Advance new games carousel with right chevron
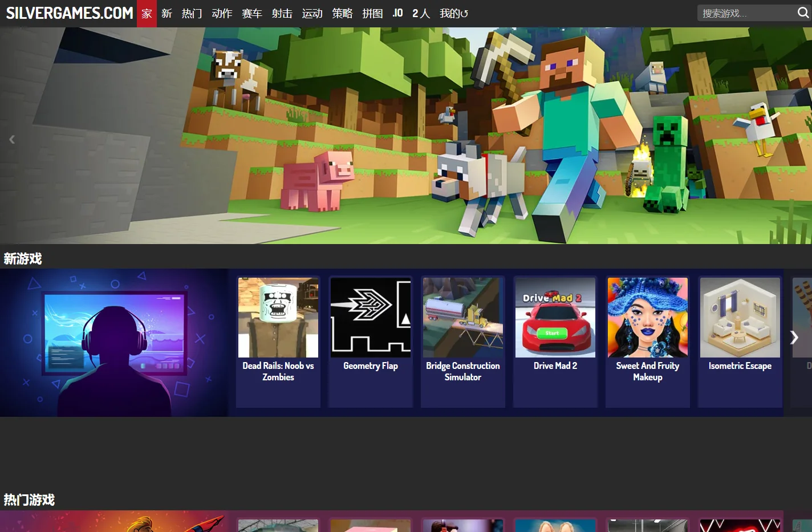Viewport: 812px width, 532px height. 794,338
